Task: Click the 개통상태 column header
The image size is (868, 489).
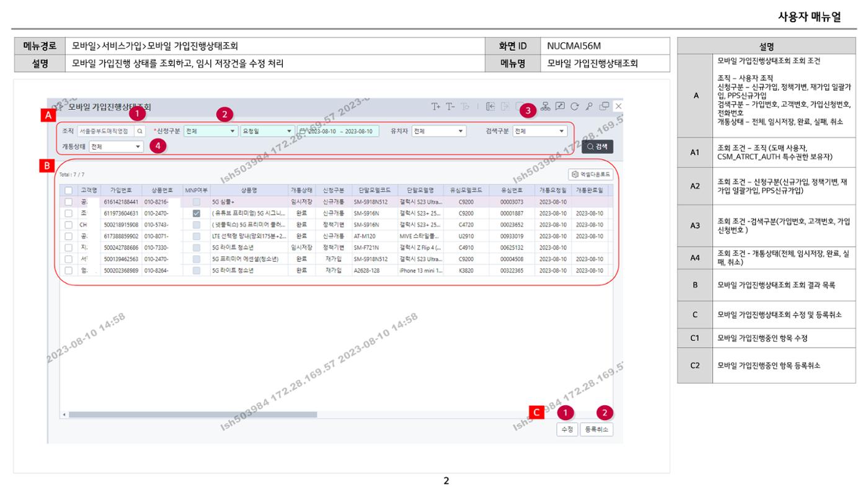Action: tap(301, 191)
